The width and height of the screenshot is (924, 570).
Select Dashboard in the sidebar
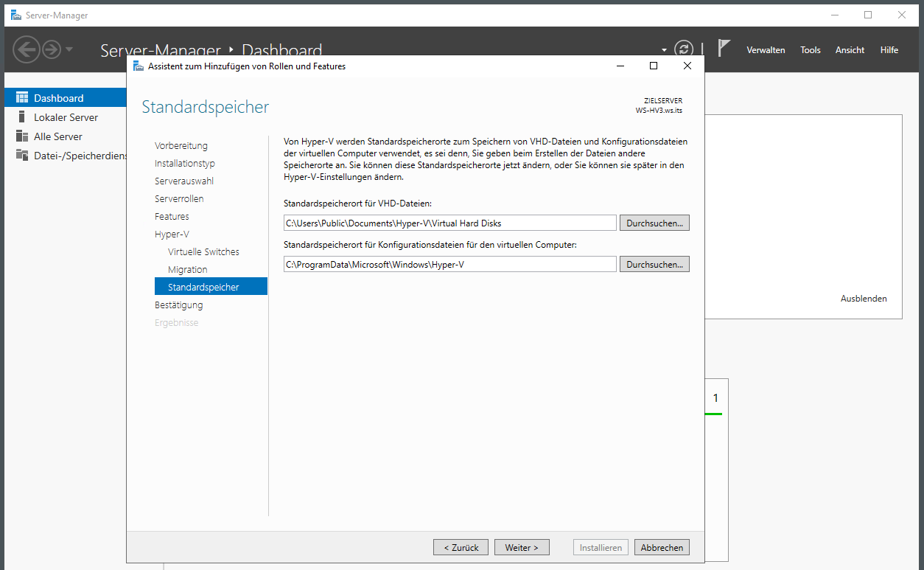[65, 98]
